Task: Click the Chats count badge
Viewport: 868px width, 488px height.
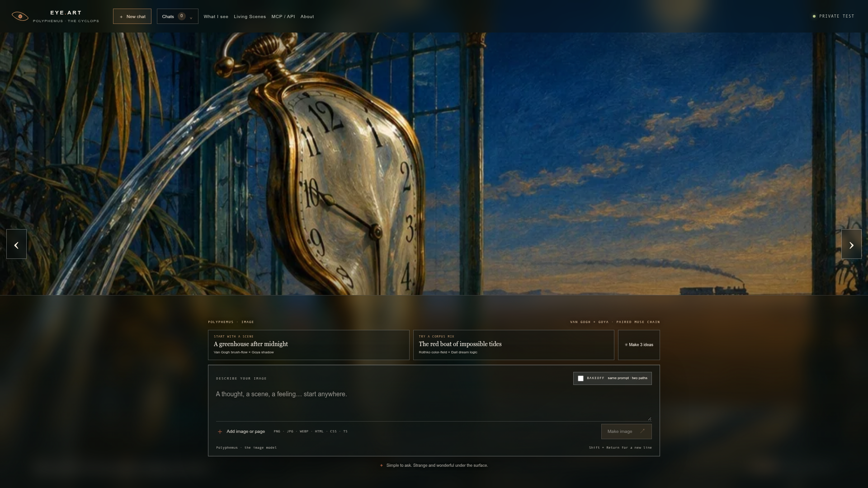Action: pos(181,16)
